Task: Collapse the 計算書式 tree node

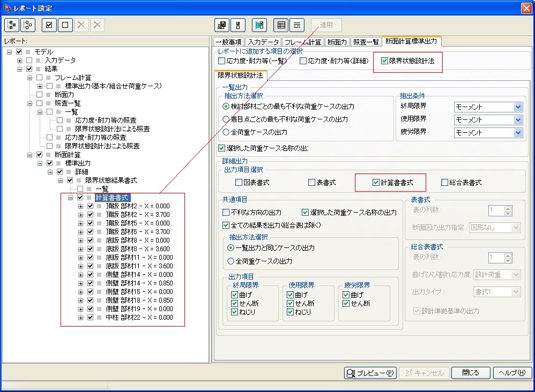Action: (71, 198)
